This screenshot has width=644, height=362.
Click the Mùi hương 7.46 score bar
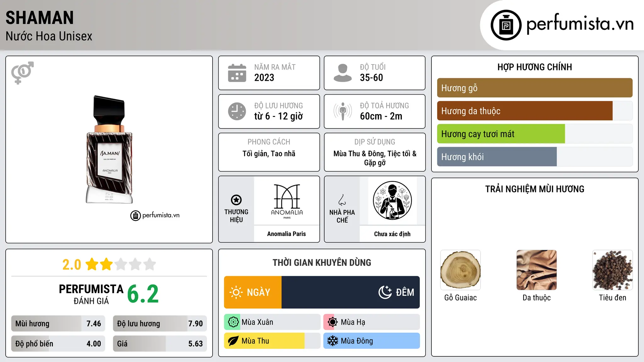pos(58,323)
